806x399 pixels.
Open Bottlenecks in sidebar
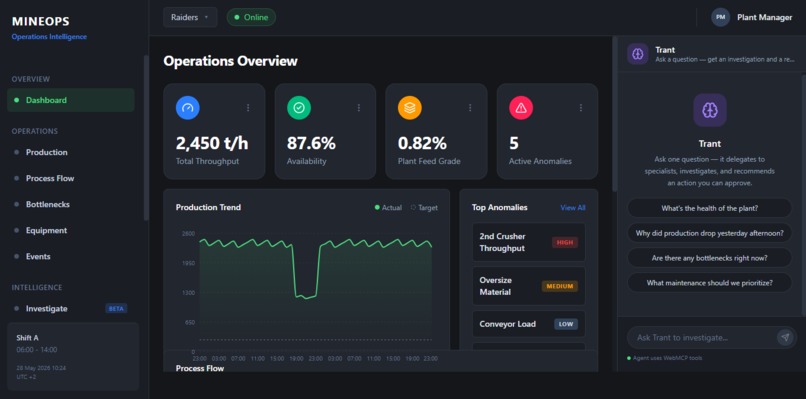[71, 204]
